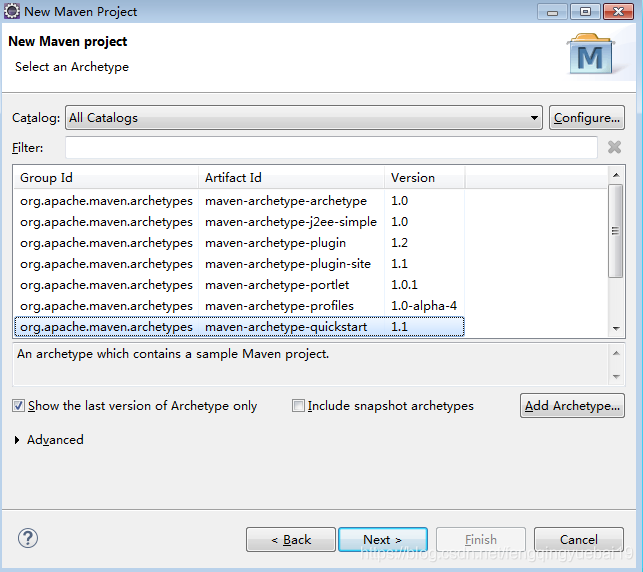This screenshot has width=643, height=572.
Task: Close the New Maven Project window
Action: pyautogui.click(x=618, y=12)
